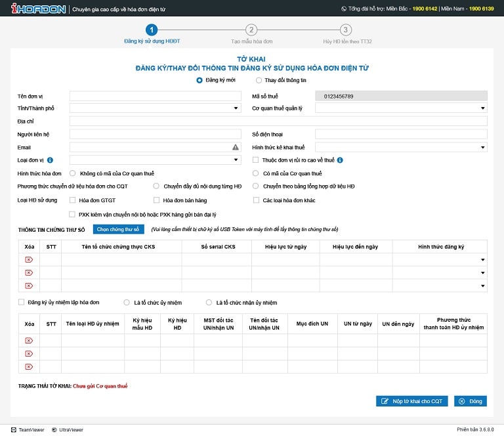The image size is (504, 436).
Task: Delete second row in ủy nhiệm table
Action: tap(29, 354)
